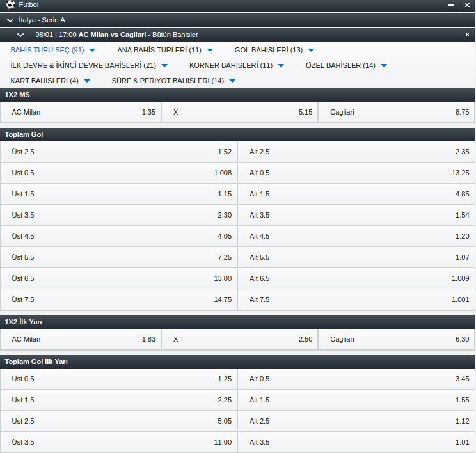Open the KORNER BAHİSLERİ (11) dropdown
Image resolution: width=476 pixels, height=453 pixels.
click(x=237, y=65)
